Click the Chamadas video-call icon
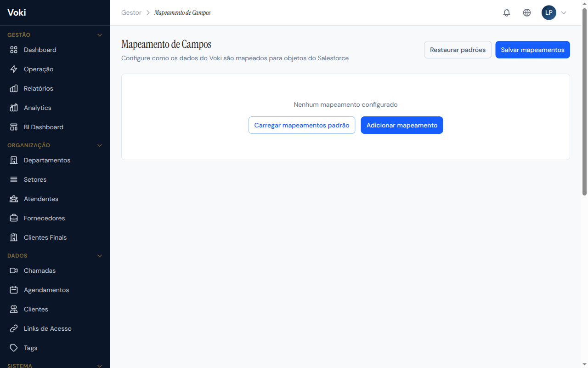The height and width of the screenshot is (368, 588). pyautogui.click(x=14, y=270)
